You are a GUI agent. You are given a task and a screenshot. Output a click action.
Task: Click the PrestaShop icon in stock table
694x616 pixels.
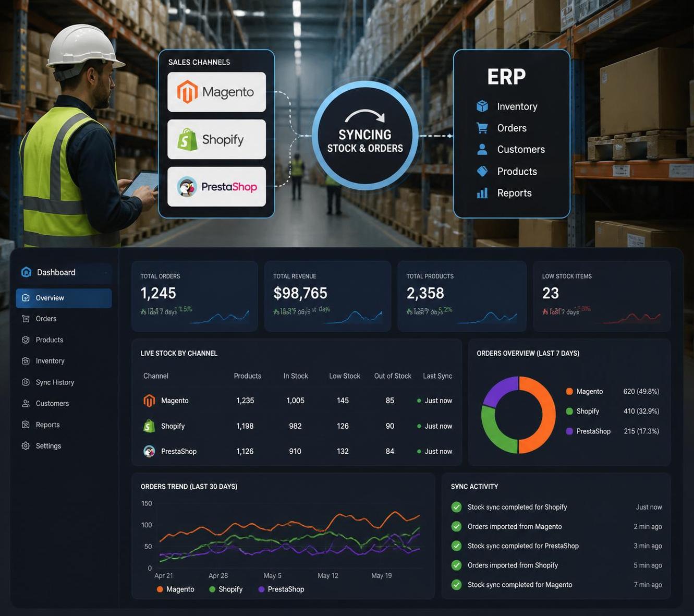tap(149, 451)
